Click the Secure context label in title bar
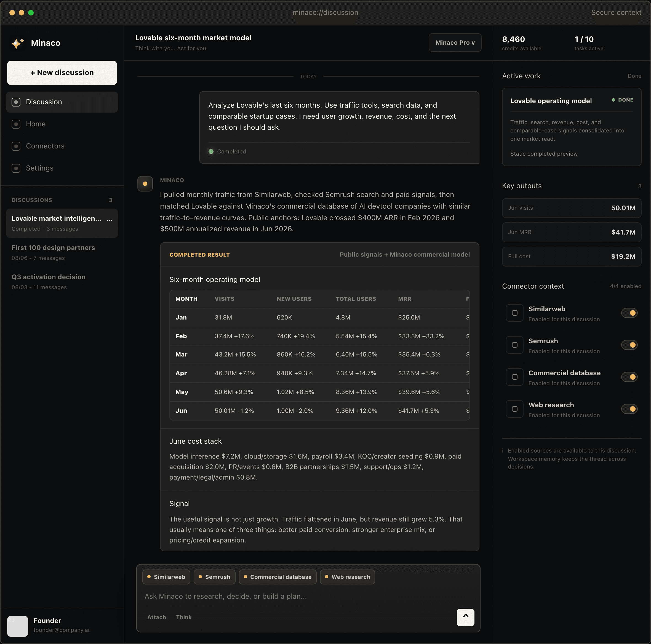Image resolution: width=651 pixels, height=644 pixels. point(616,12)
